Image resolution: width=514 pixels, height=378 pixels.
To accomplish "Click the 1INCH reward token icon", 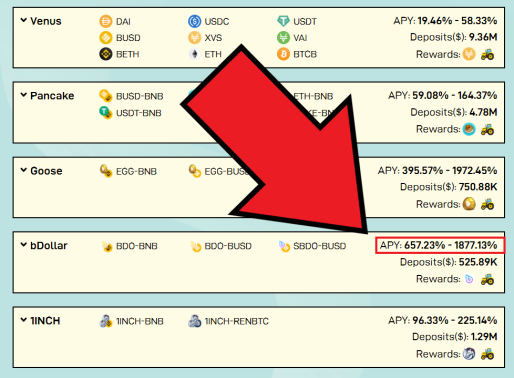I will coord(469,354).
